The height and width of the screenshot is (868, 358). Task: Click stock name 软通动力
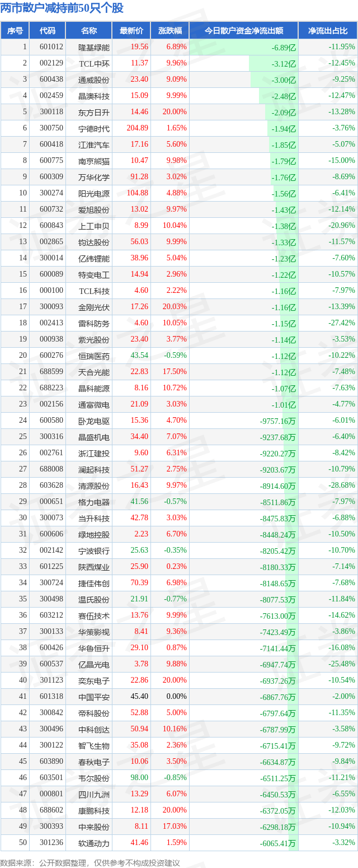(94, 843)
